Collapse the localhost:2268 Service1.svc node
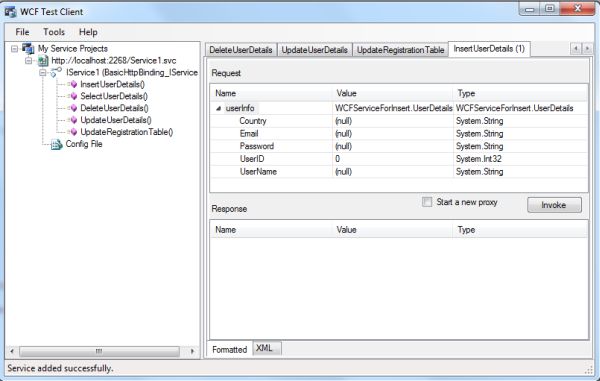 (x=29, y=60)
